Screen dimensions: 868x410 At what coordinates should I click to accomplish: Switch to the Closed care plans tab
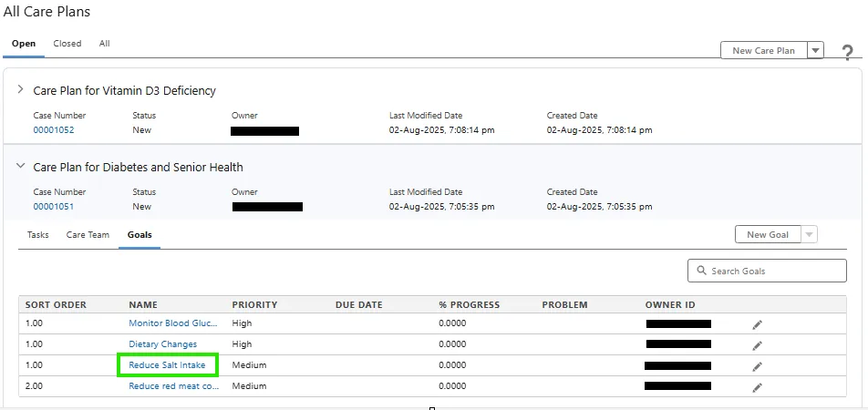pyautogui.click(x=67, y=44)
